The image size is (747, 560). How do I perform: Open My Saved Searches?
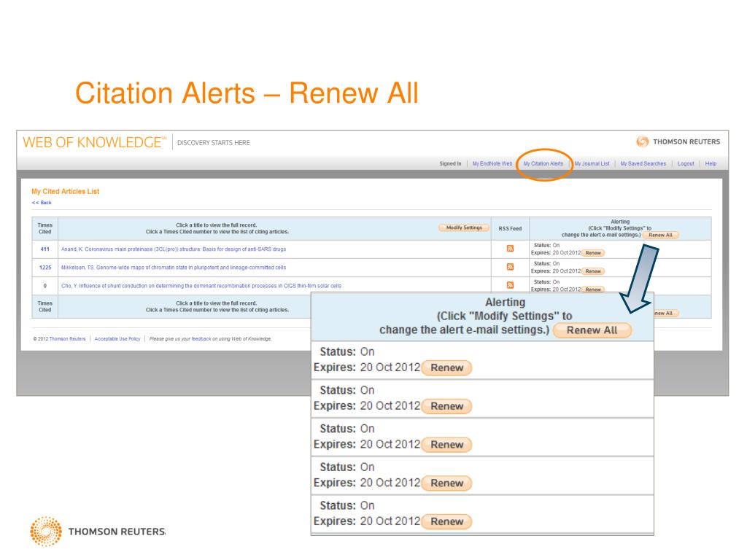[x=643, y=164]
